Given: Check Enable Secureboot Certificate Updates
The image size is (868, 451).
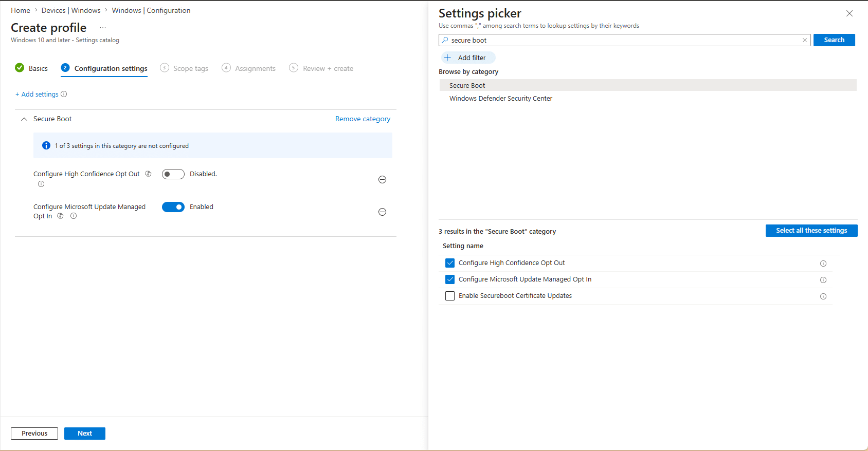Looking at the screenshot, I should pyautogui.click(x=450, y=296).
